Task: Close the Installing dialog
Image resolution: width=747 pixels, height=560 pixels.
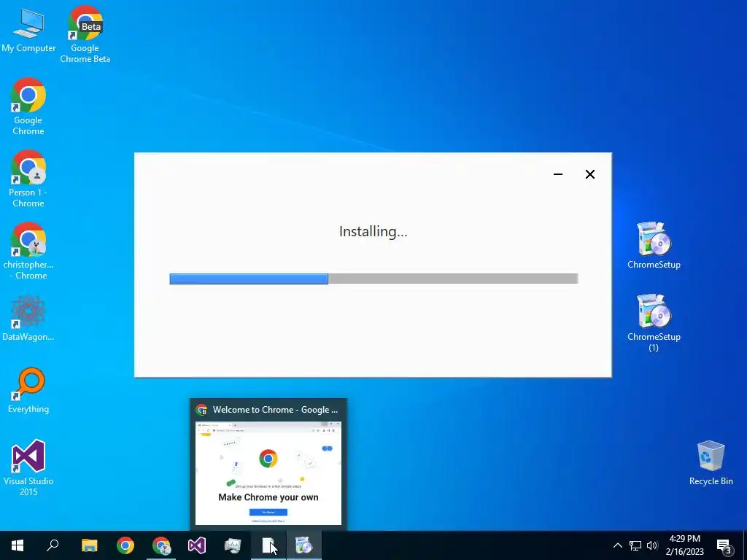Action: tap(589, 174)
